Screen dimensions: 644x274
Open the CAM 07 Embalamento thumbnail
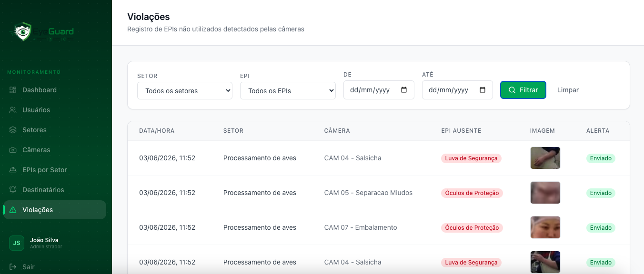[x=545, y=227]
